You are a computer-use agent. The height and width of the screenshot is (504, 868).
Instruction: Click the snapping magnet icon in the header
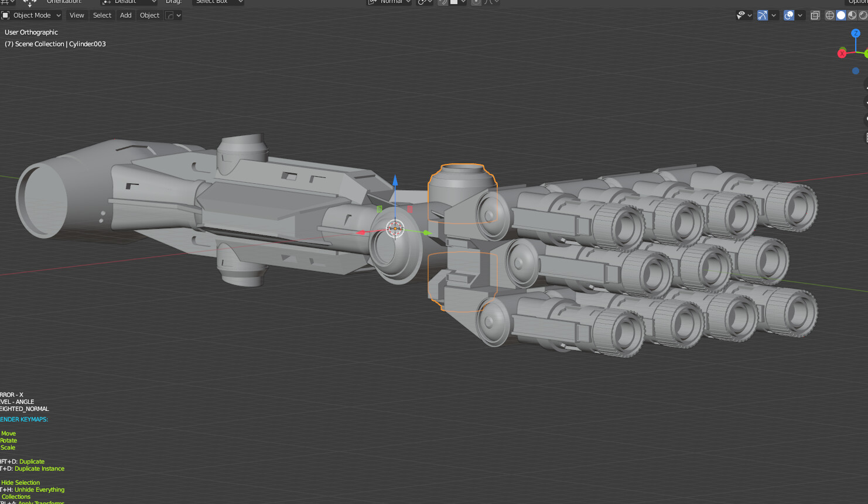443,2
